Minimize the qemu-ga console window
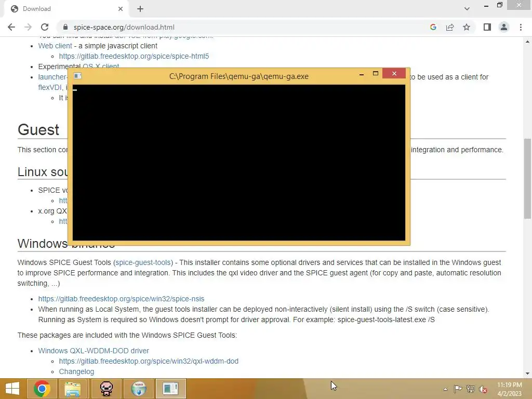The image size is (532, 399). pos(362,74)
